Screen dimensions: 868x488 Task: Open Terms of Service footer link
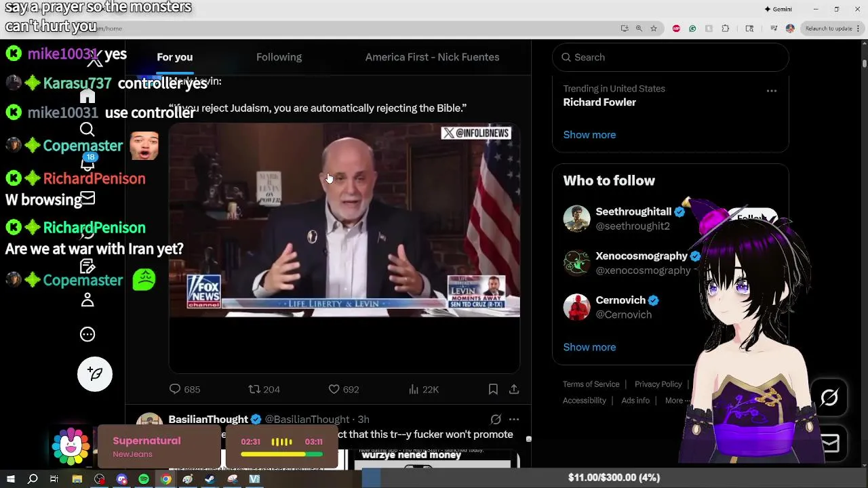coord(591,384)
